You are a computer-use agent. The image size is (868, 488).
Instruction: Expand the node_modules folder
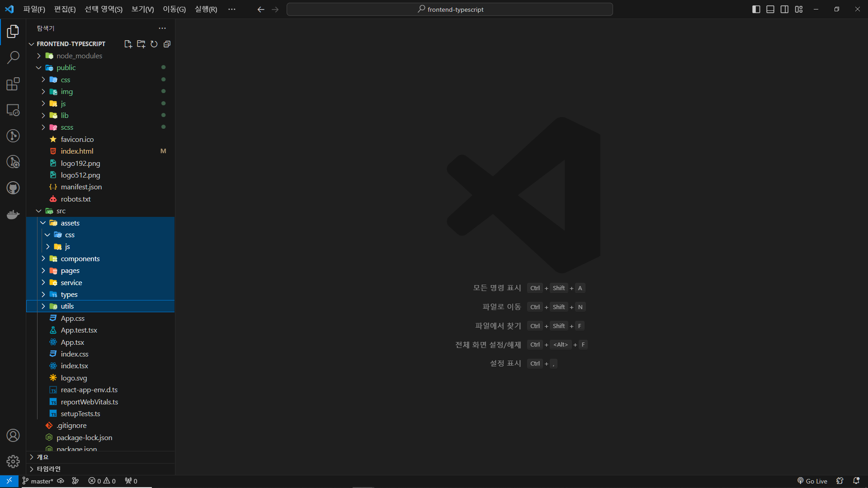coord(79,56)
